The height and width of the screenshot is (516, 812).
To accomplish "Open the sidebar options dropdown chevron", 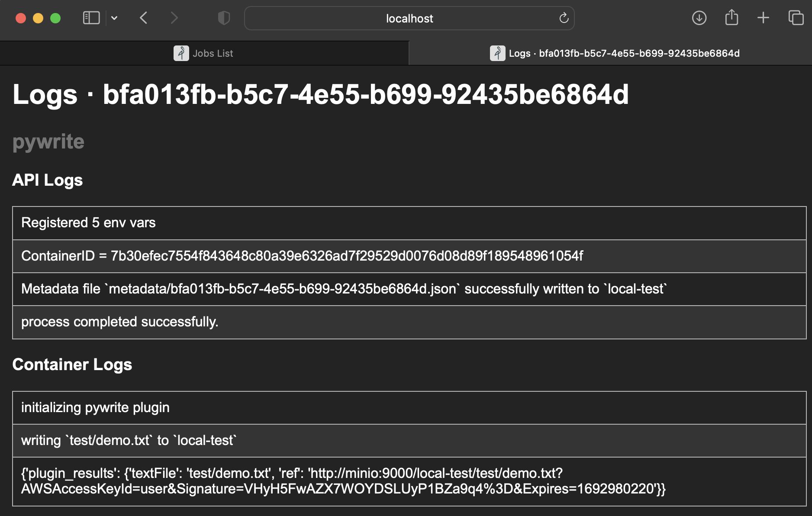I will tap(114, 18).
